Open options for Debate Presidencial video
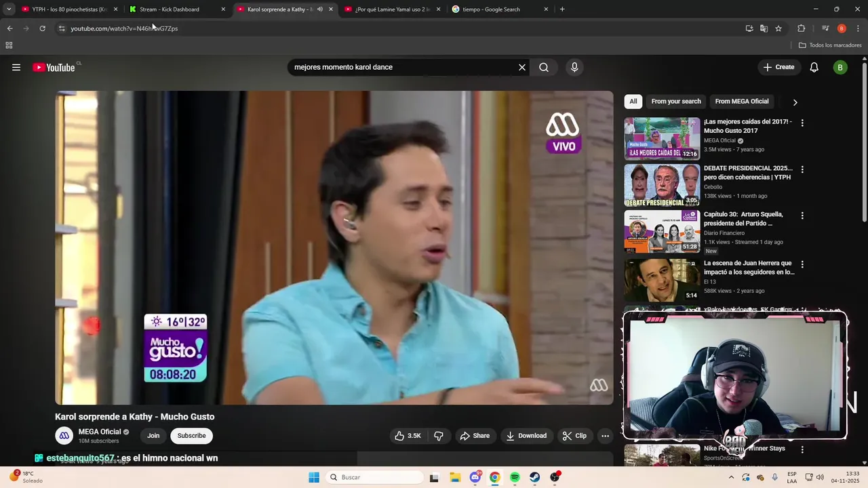868x488 pixels. (802, 169)
